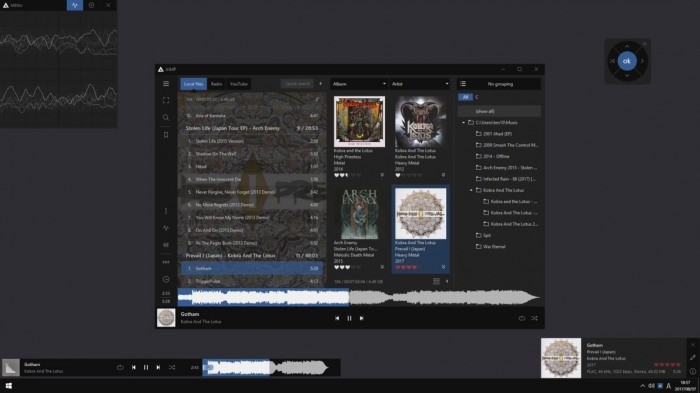The image size is (700, 393).
Task: Open the hamburger menu in AIMP sidebar
Action: tap(166, 84)
